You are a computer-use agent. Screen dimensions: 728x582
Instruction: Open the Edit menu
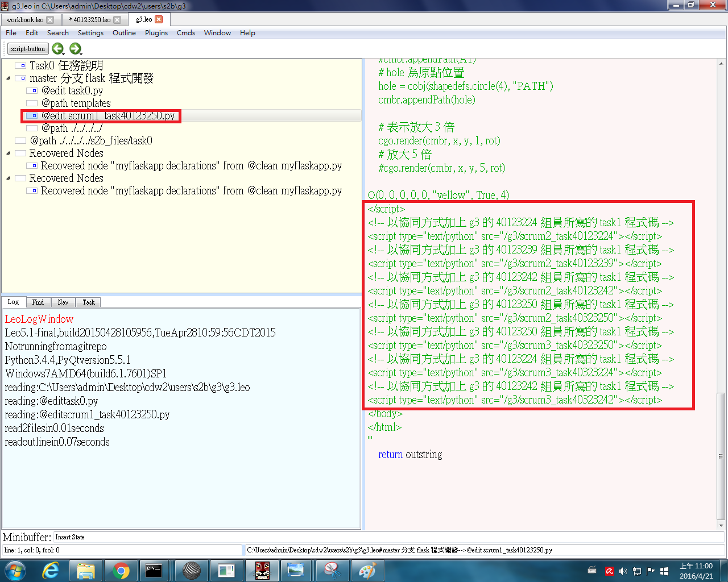32,33
